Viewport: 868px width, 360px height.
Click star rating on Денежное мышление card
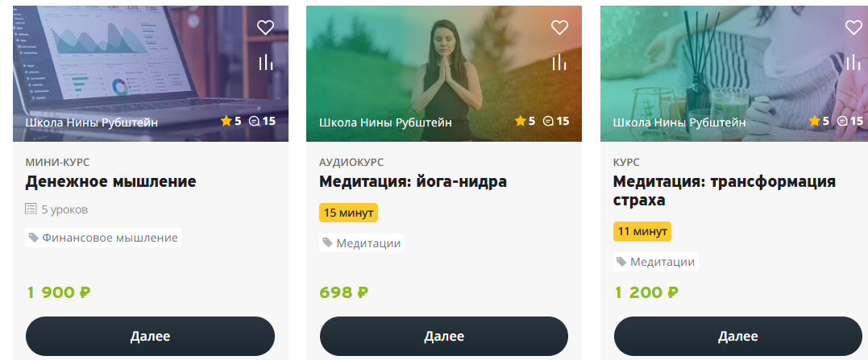pos(230,121)
